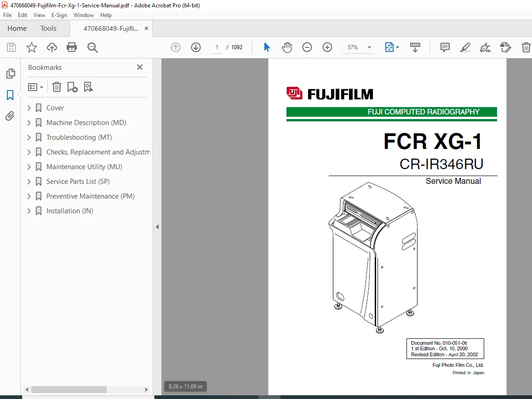Click the bookmarks horizontal scrollbar thumb
Screen dimensions: 532x399
click(x=69, y=389)
